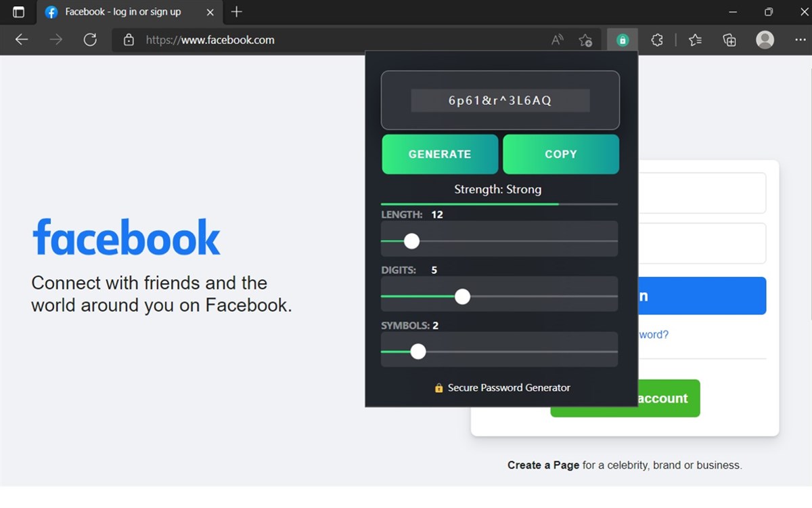Click the Facebook email input field
Screen dimensions: 812x508
tap(702, 193)
